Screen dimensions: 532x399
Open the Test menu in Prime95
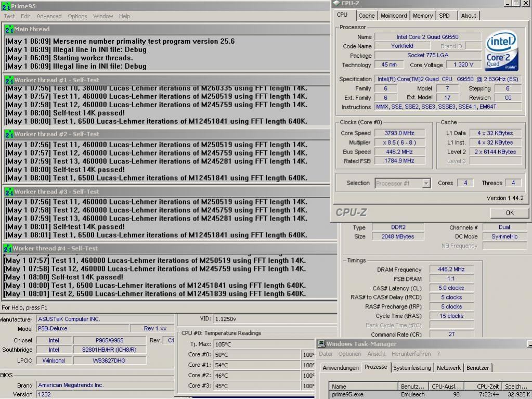tap(9, 16)
